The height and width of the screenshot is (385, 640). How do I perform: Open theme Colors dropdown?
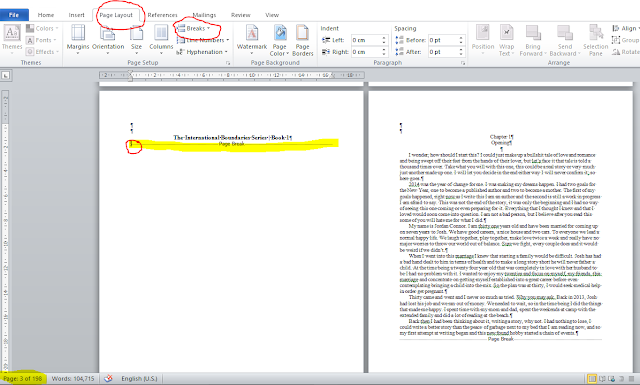click(x=42, y=28)
